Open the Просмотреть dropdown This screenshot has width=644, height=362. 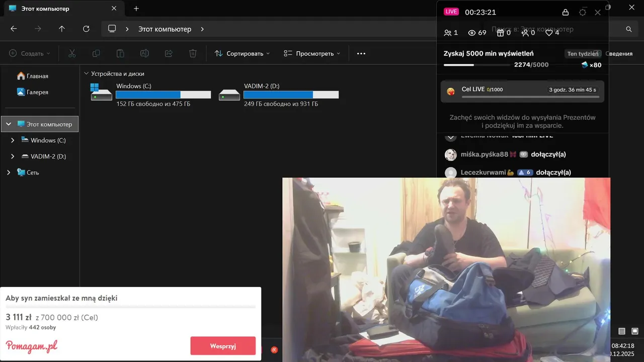click(312, 53)
